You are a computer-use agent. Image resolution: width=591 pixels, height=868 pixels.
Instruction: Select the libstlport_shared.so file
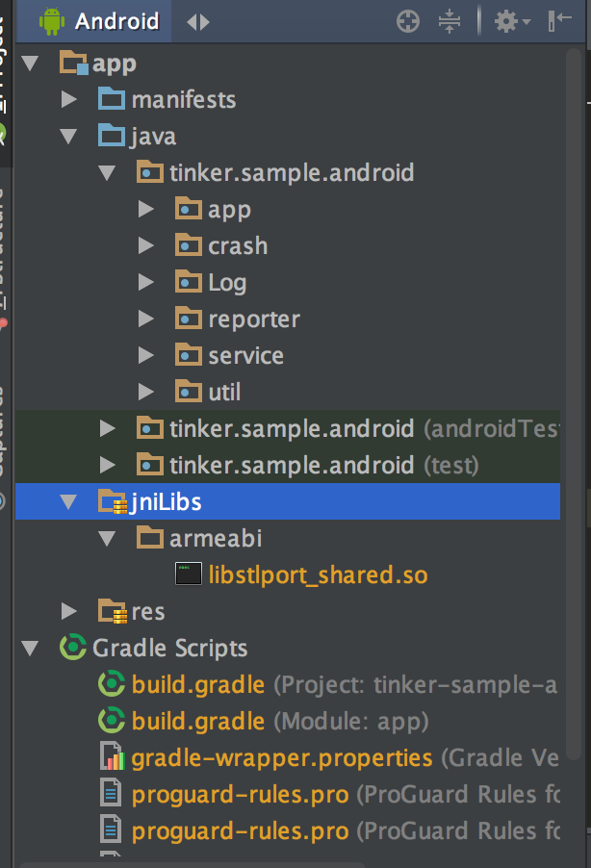pos(318,574)
